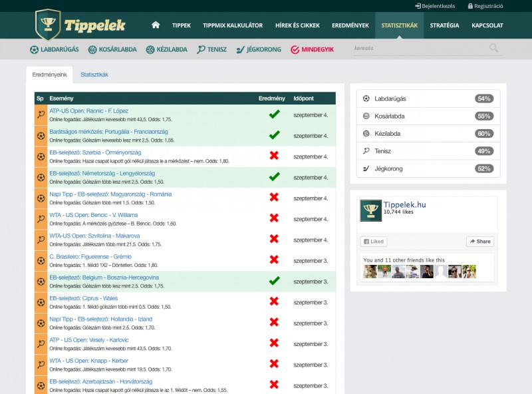Select the Tenisz sport filter
The image size is (532, 394).
[x=212, y=49]
